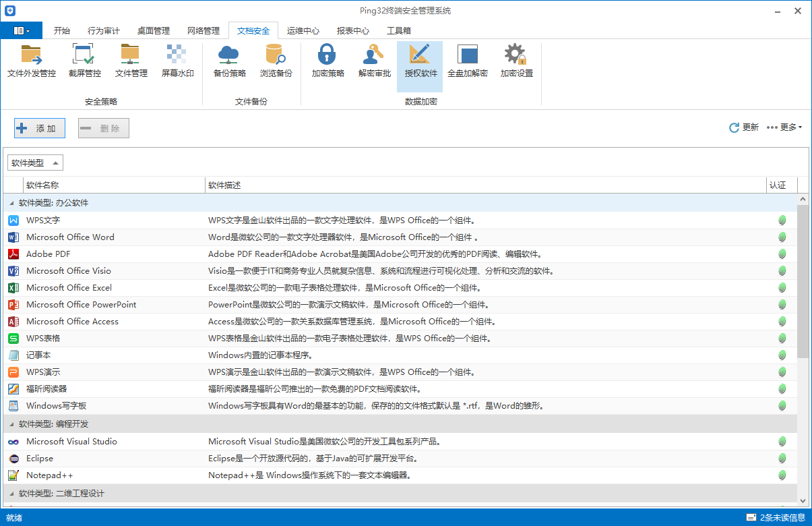Open 加密设置 gear icon

coord(515,61)
